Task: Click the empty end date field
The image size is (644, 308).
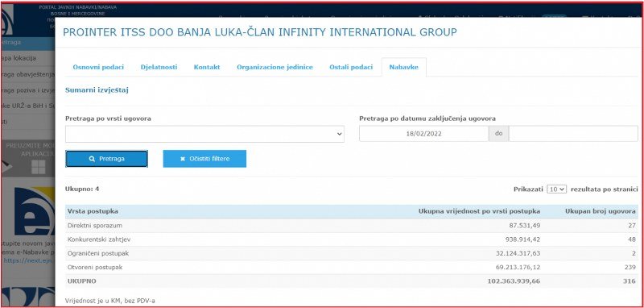Action: coord(573,134)
